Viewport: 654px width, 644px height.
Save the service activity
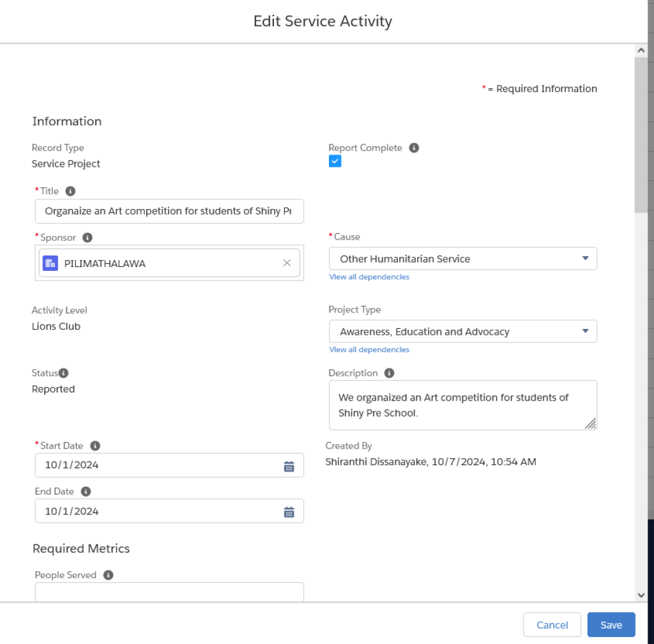click(x=611, y=625)
